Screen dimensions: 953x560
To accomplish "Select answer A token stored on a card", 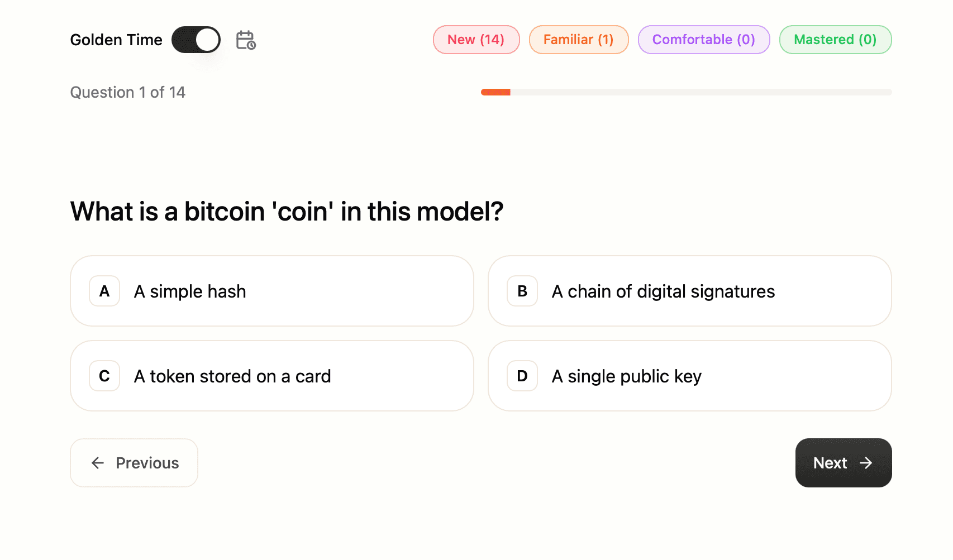I will pos(271,376).
